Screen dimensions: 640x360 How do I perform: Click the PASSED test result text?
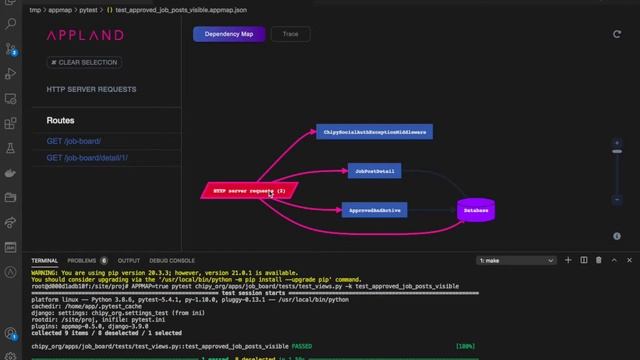pos(302,346)
